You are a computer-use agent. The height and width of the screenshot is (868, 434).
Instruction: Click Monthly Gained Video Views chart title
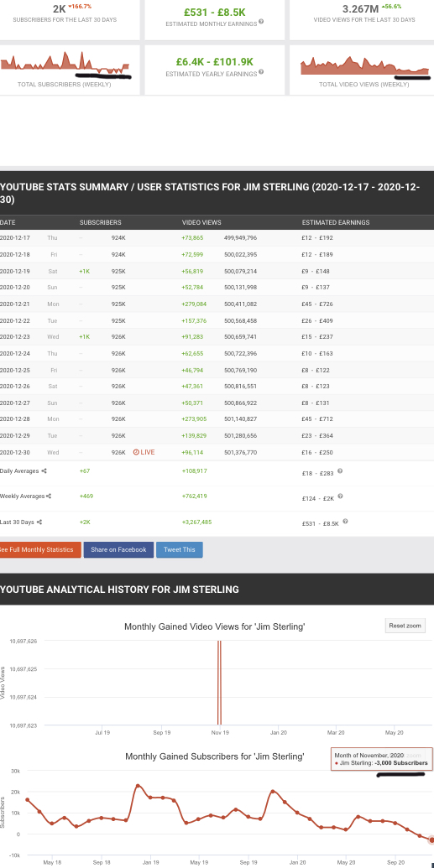215,626
